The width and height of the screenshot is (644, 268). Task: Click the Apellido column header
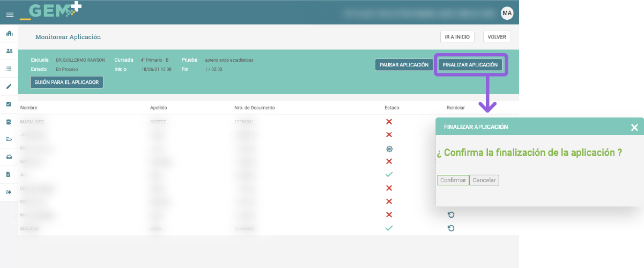[x=159, y=108]
